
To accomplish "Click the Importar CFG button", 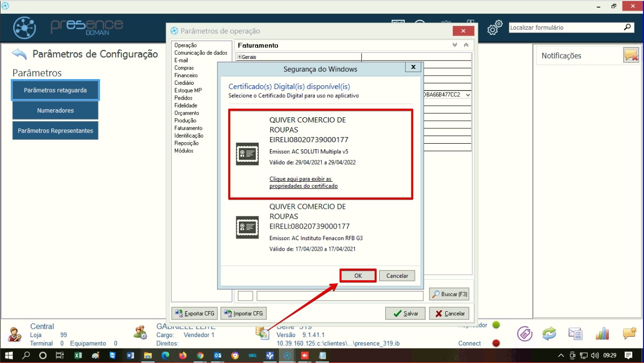I will [x=243, y=313].
